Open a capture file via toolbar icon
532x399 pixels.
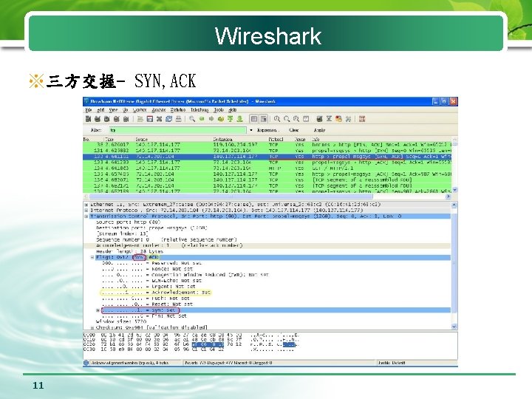[140, 119]
